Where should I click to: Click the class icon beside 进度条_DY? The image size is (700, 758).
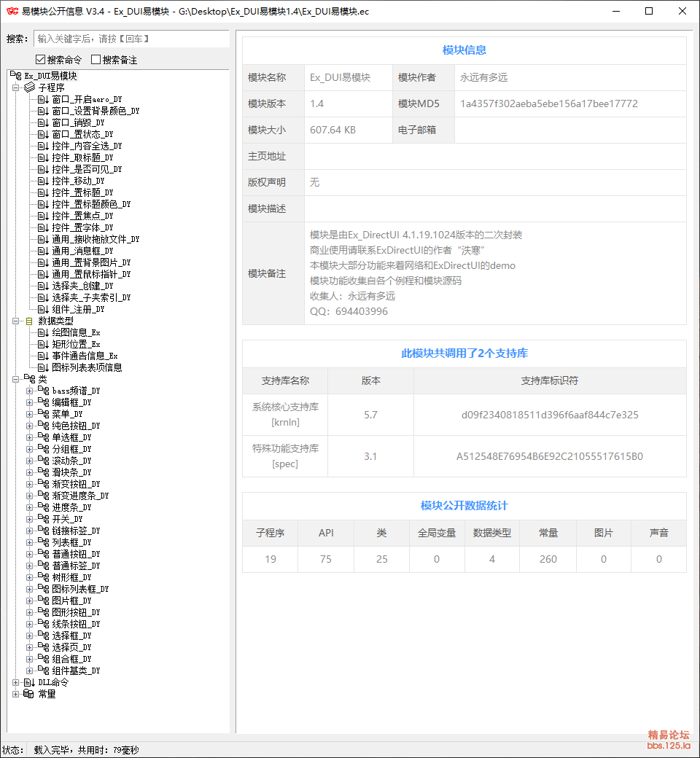coord(44,507)
